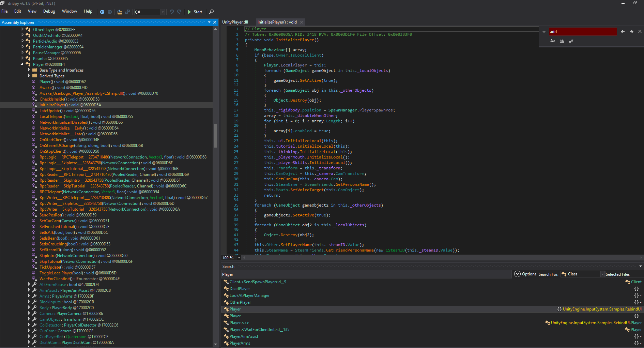Open the 100 % zoom dropdown
Image resolution: width=644 pixels, height=348 pixels.
[x=239, y=258]
